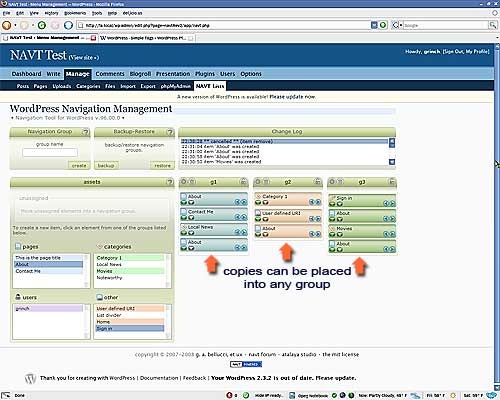Click the lock icon on group g1 header
500x400 pixels.
[x=243, y=182]
